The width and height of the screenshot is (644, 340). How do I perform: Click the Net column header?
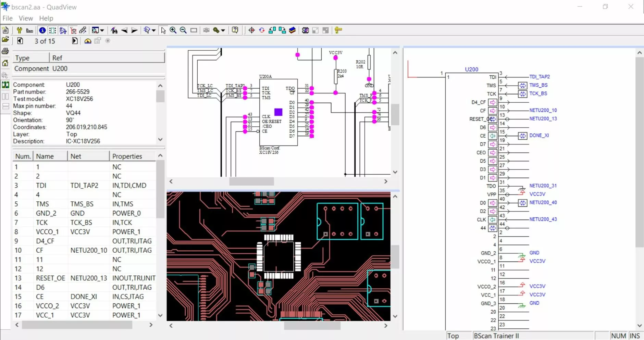point(88,156)
